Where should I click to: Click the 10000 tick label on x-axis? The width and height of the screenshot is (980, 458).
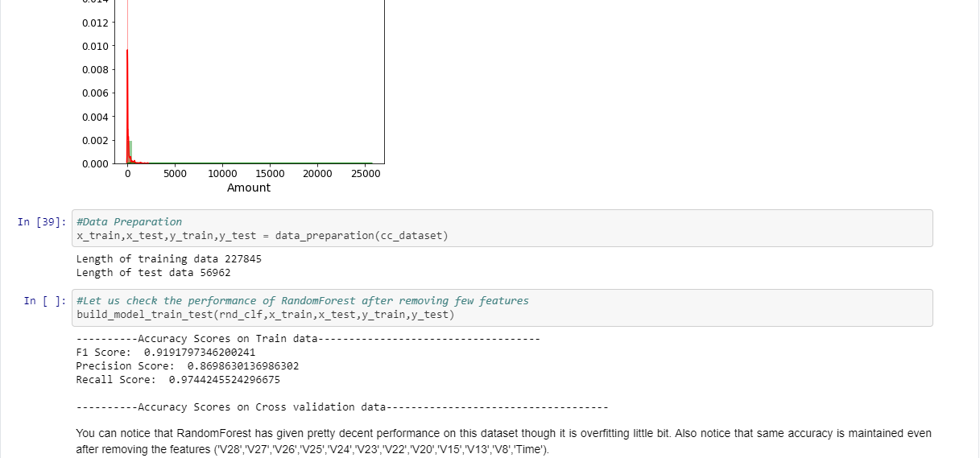[222, 174]
